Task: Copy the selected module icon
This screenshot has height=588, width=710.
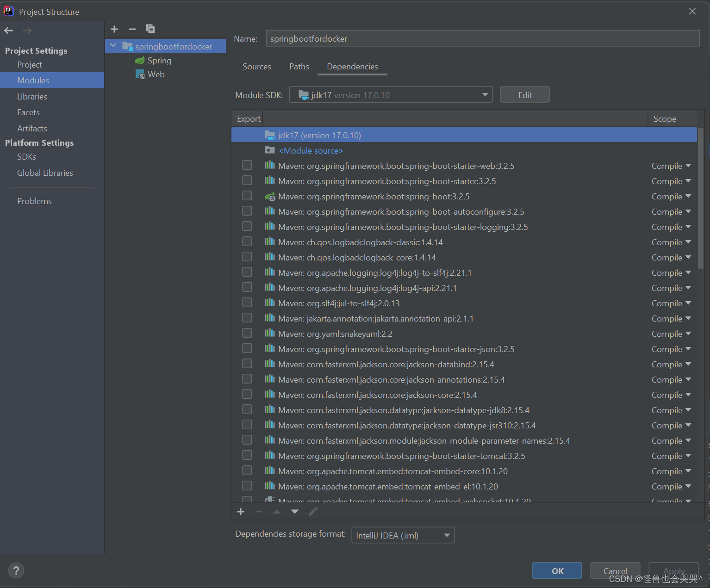Action: [150, 29]
